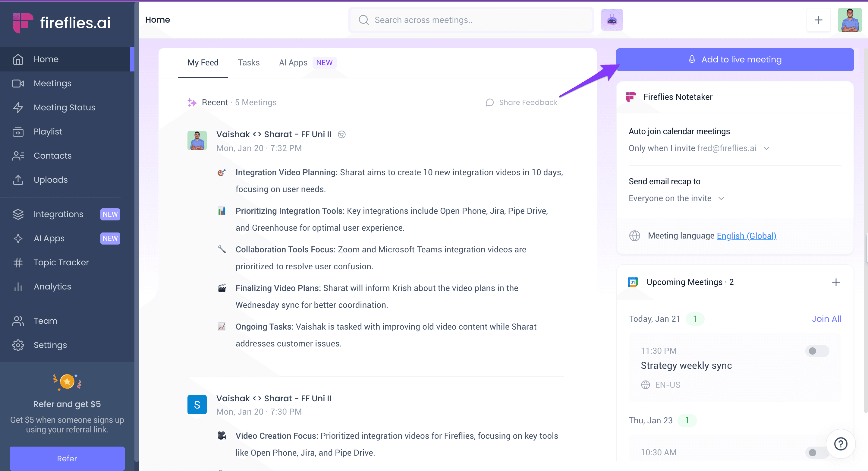The width and height of the screenshot is (868, 471).
Task: Open Analytics in the sidebar
Action: click(67, 286)
